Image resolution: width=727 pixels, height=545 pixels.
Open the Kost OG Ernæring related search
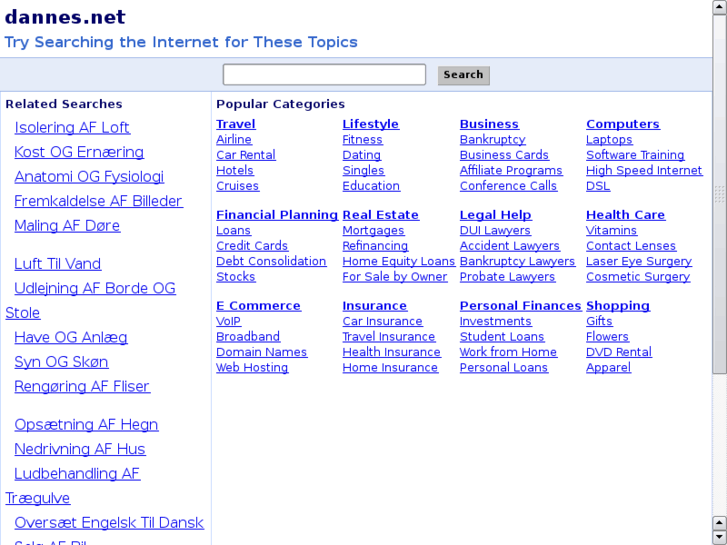tap(79, 152)
